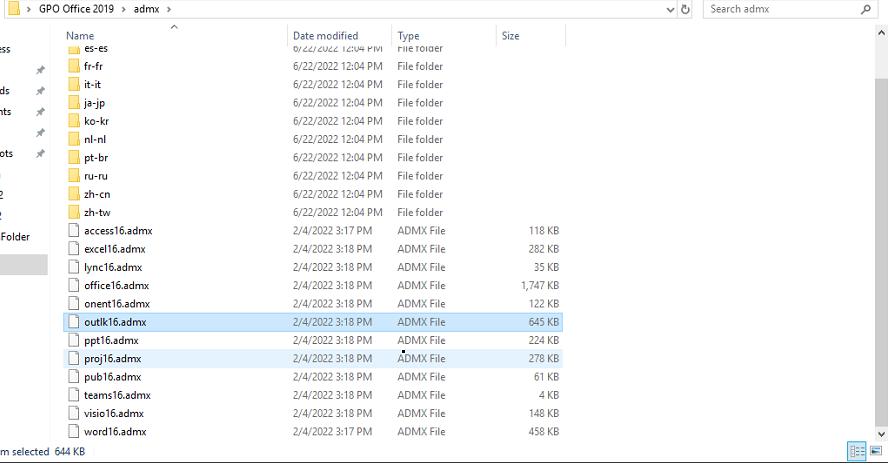Click the 4 KB size value
This screenshot has height=463, width=888.
549,395
